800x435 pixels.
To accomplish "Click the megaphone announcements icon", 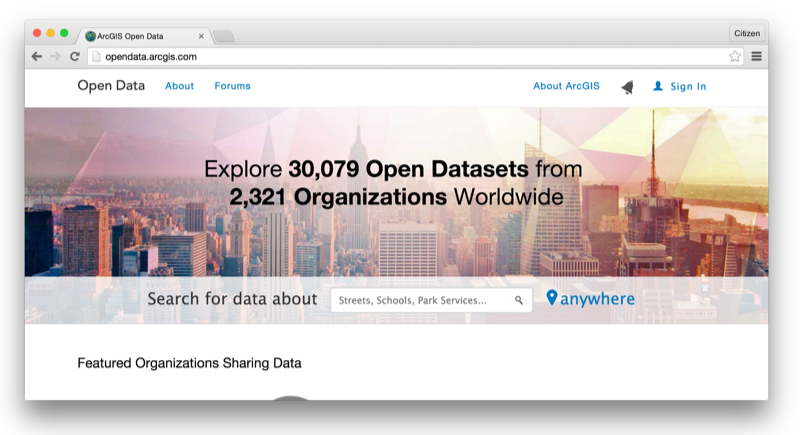I will pos(628,87).
